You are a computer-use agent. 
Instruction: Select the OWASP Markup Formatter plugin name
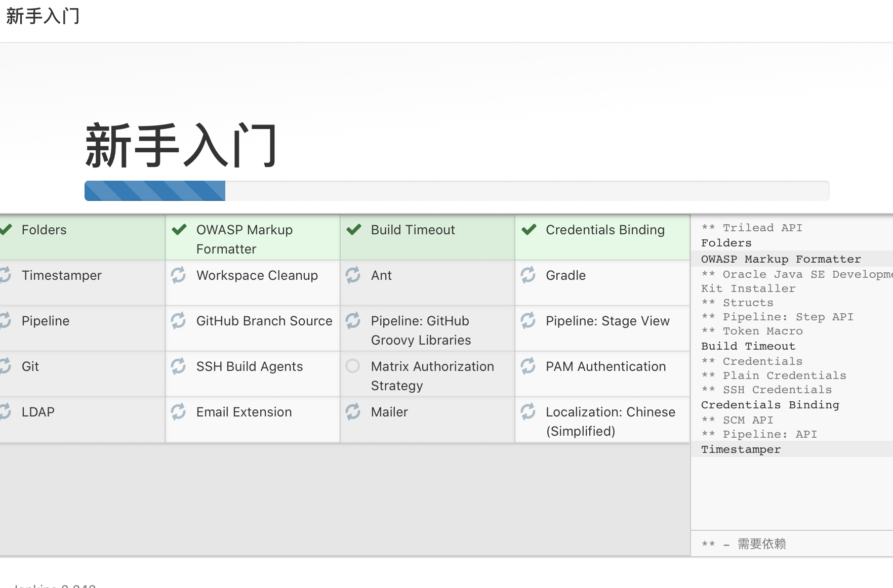tap(245, 239)
